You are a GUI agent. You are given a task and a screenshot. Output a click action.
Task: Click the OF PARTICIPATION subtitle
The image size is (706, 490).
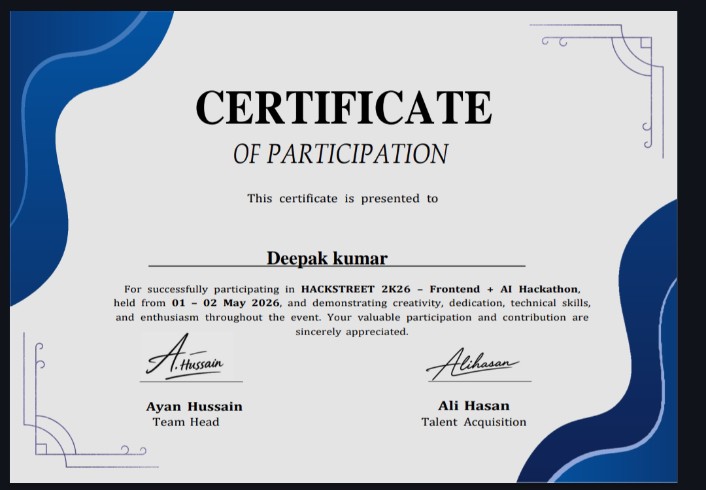[341, 154]
